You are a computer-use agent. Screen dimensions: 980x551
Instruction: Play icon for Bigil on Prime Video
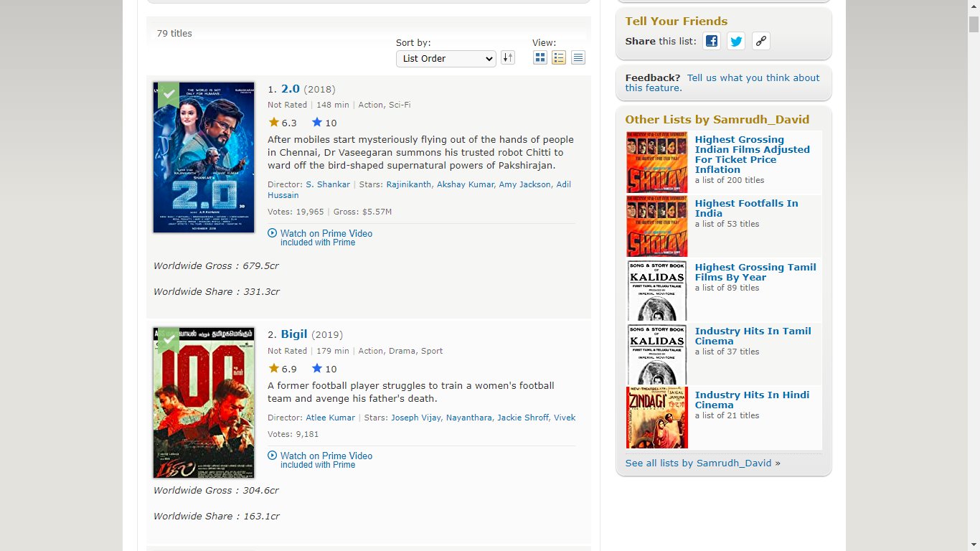273,456
